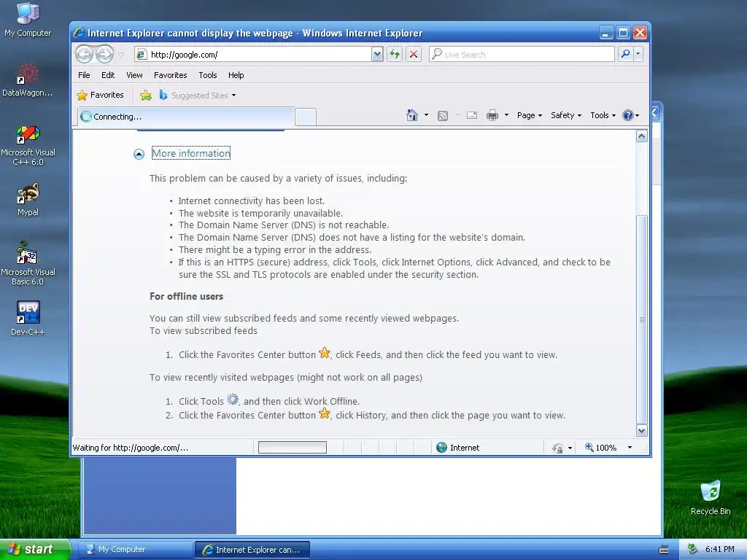The width and height of the screenshot is (747, 560).
Task: Click the My Computer desktop icon
Action: pos(28,20)
